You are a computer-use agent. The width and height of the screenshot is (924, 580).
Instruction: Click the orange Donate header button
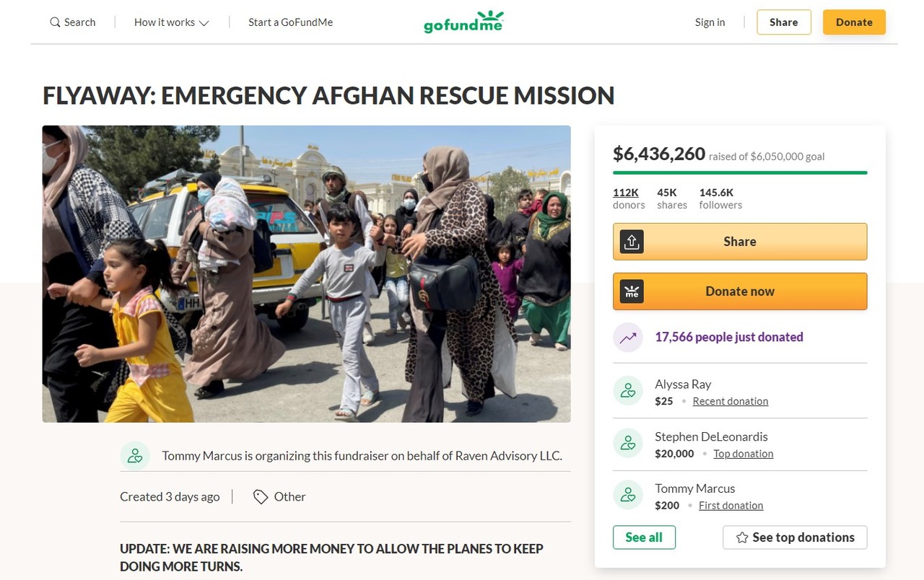[854, 22]
